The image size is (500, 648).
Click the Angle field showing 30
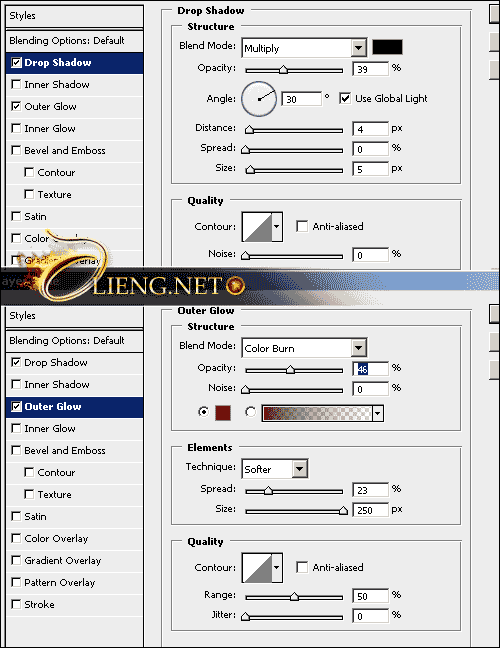point(301,99)
